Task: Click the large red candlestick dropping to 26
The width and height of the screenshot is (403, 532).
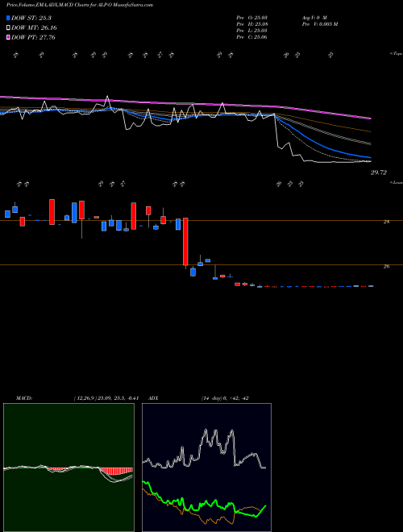Action: pyautogui.click(x=185, y=242)
